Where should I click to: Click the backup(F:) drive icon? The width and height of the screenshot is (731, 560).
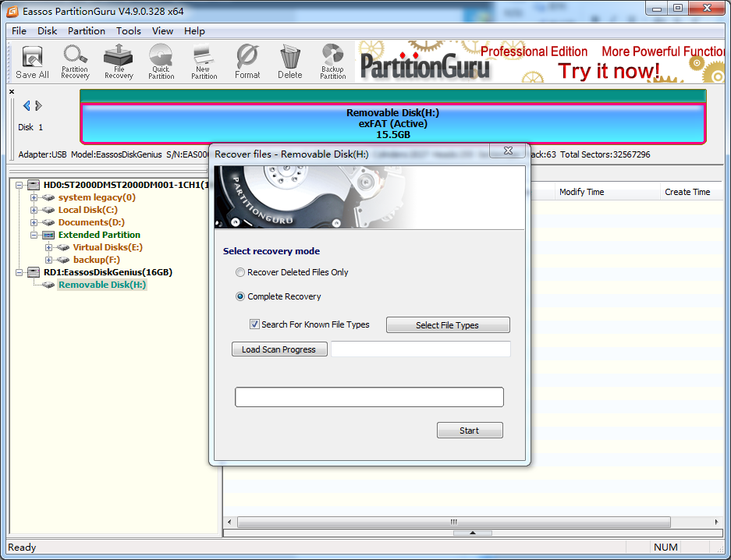63,260
